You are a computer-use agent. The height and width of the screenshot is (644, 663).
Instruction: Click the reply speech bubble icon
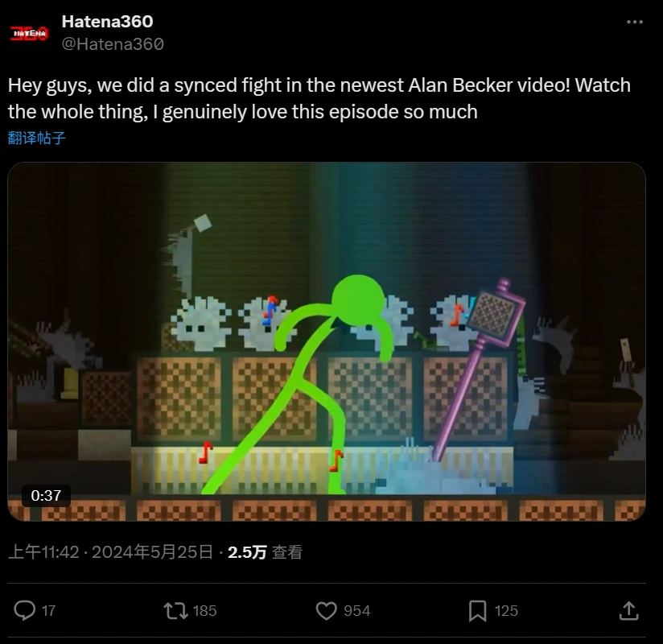tap(24, 610)
